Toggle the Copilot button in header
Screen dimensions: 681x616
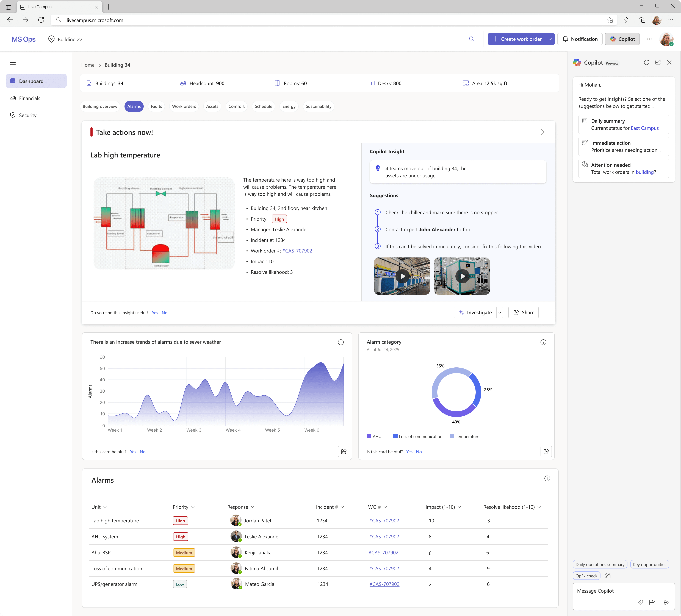click(622, 39)
